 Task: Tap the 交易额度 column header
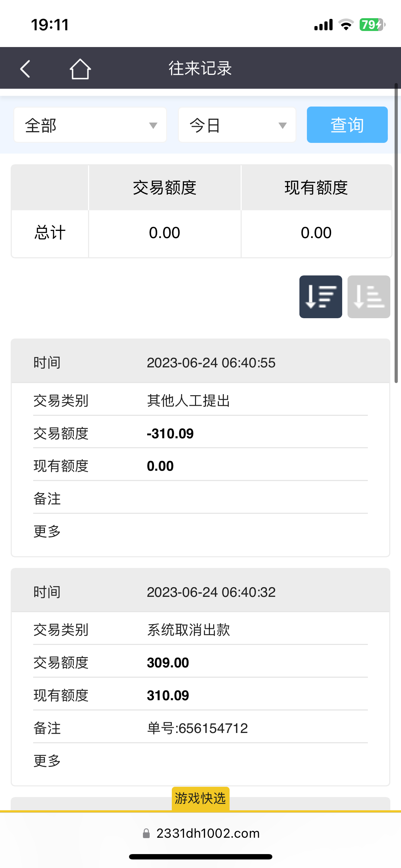(x=165, y=188)
